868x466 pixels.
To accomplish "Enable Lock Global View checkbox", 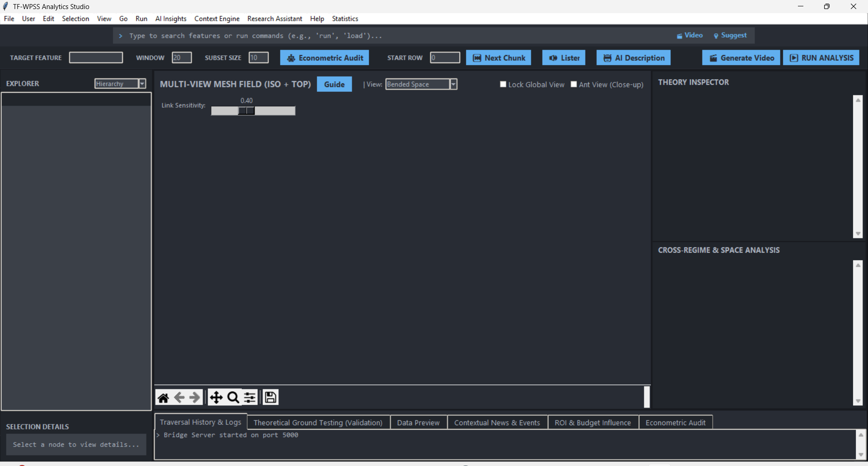I will [x=503, y=84].
